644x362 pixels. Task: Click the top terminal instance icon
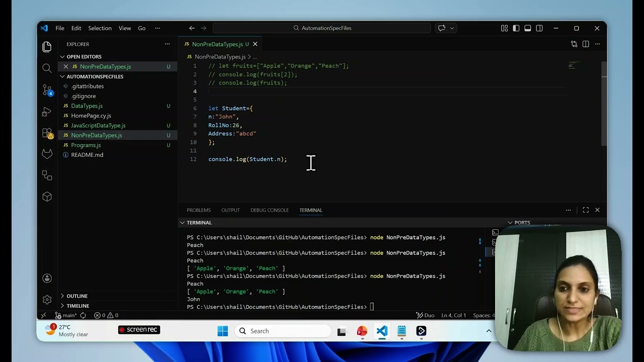pos(495,232)
